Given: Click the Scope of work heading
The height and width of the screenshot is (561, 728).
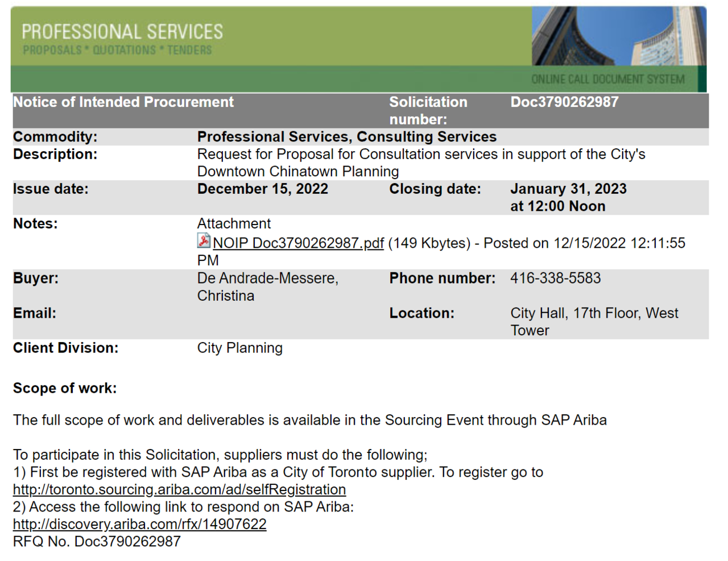Looking at the screenshot, I should click(x=65, y=388).
